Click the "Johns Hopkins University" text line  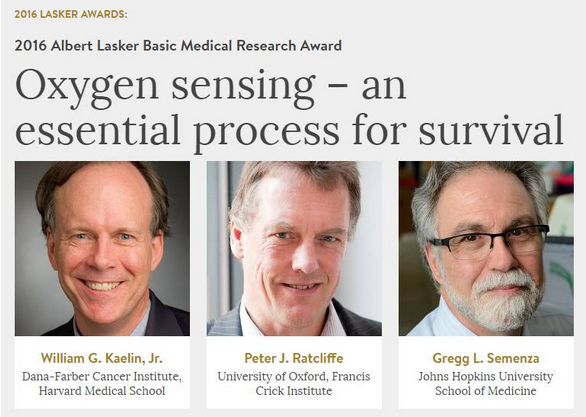pos(486,376)
